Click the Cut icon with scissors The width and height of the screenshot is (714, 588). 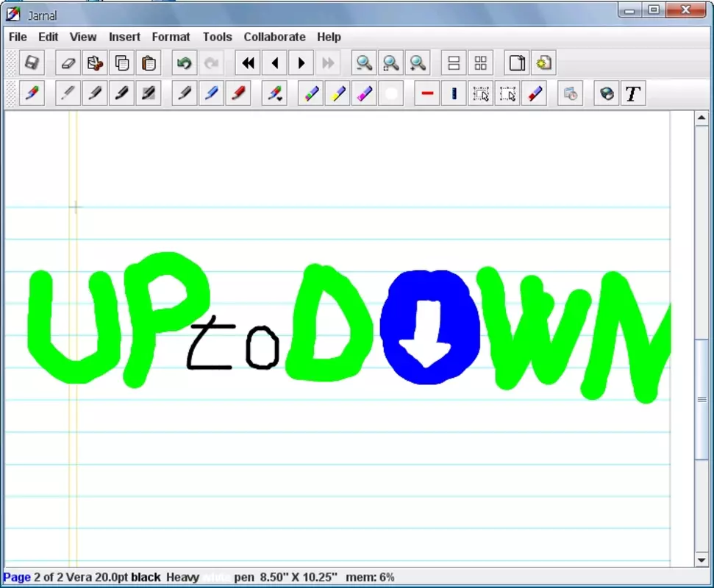[95, 62]
